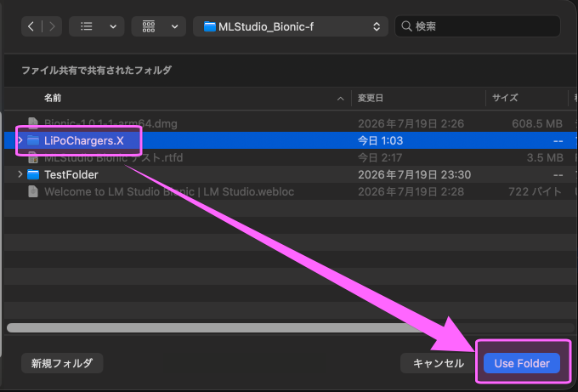Open the MLStudio_Bionic-f location popup
This screenshot has height=392, width=578.
291,26
